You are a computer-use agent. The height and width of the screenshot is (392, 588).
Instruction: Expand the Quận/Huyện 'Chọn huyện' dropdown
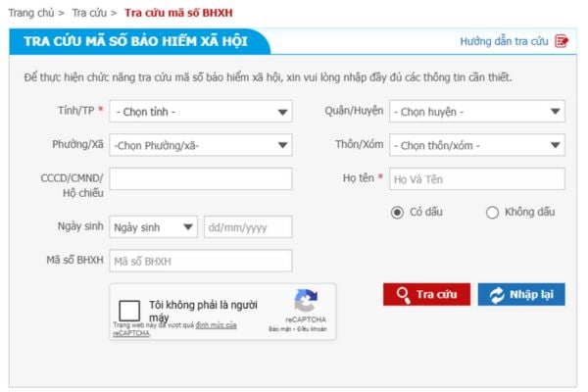coord(476,112)
